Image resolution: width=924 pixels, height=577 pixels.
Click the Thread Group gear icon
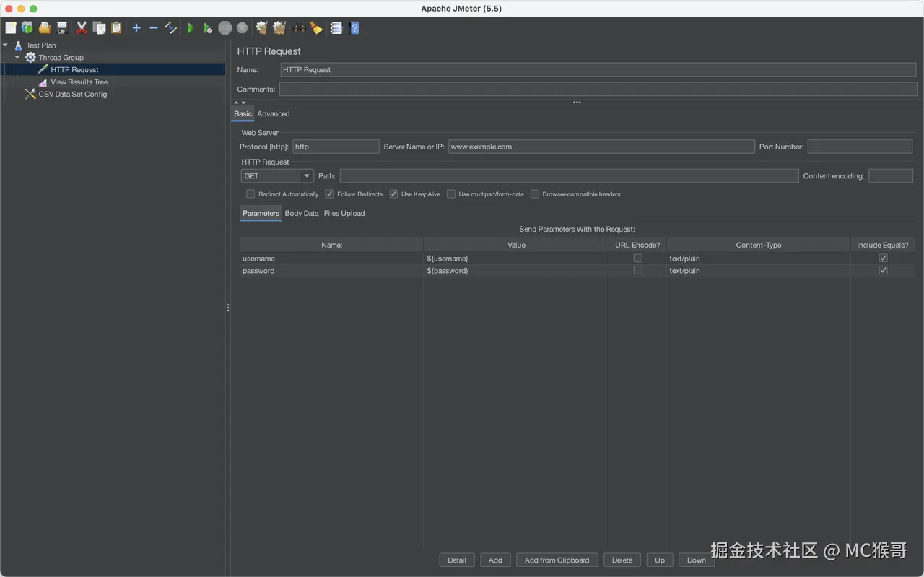click(x=30, y=58)
